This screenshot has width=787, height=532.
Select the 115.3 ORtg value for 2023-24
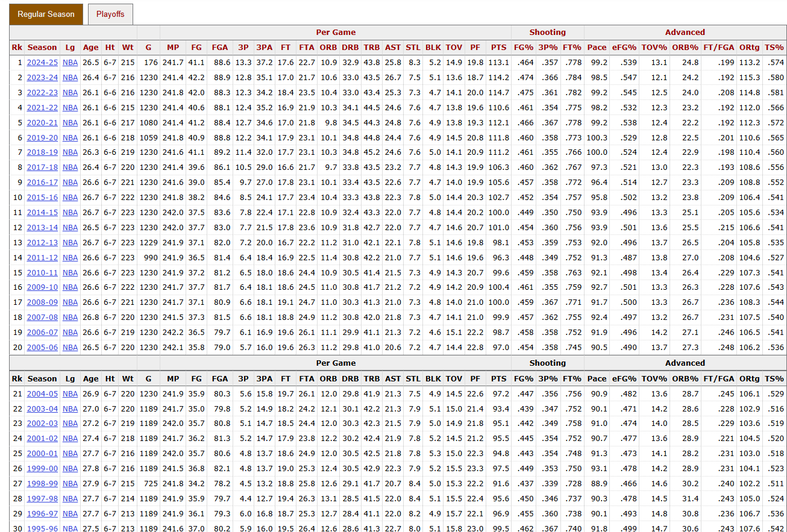(x=749, y=78)
